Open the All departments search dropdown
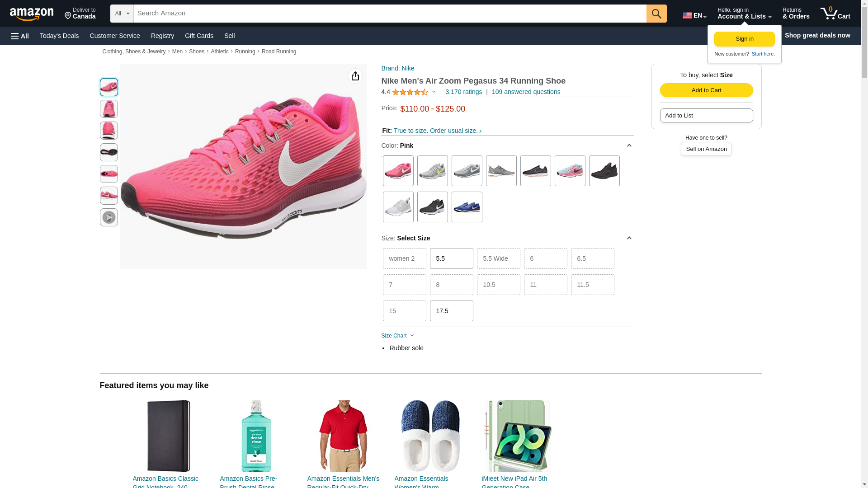 (122, 14)
